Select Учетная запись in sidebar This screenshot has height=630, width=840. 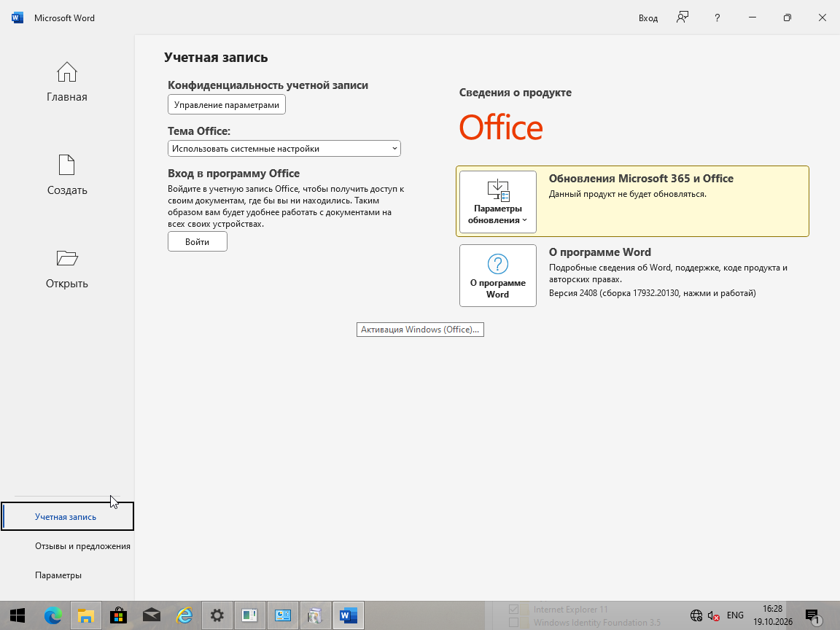[x=68, y=516]
